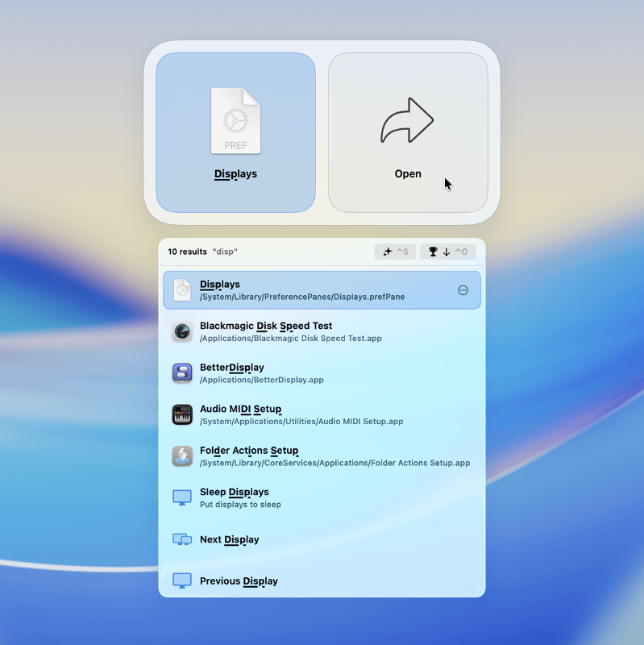Click the Folder Actions Setup.app path text

click(334, 463)
